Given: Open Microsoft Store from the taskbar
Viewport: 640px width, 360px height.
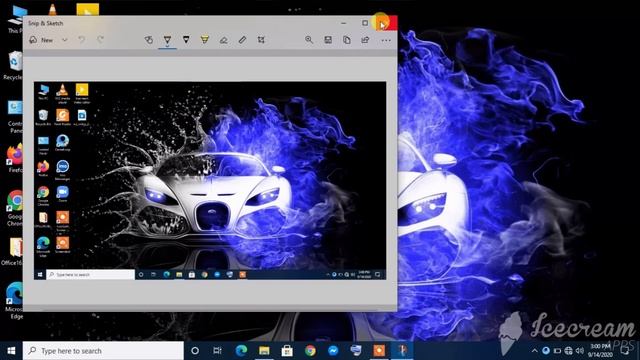Looking at the screenshot, I should pos(287,351).
